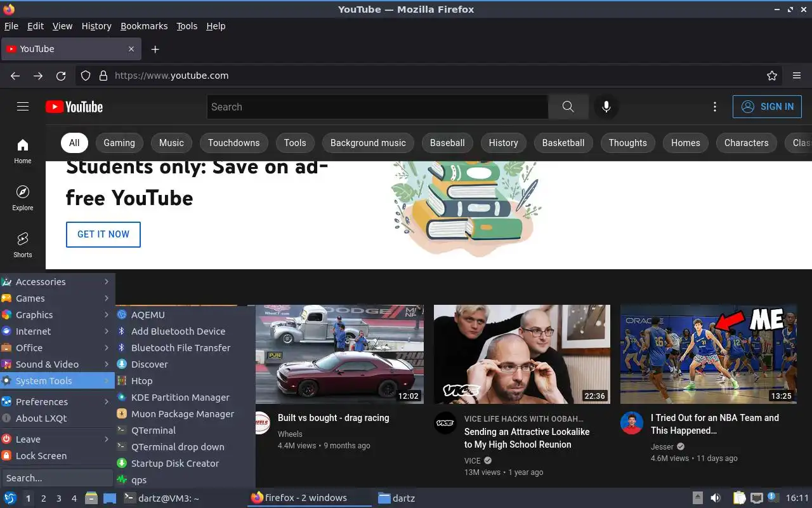
Task: Go to Home in YouTube sidebar
Action: (x=23, y=151)
